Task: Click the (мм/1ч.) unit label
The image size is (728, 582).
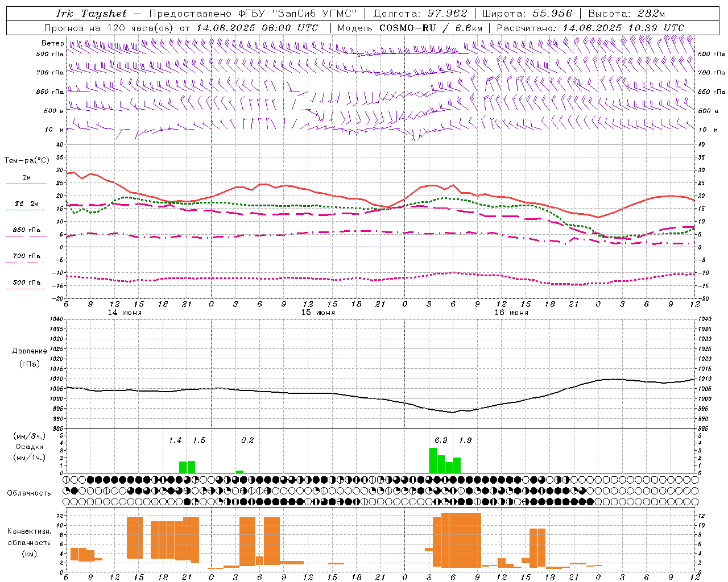Action: [x=29, y=458]
